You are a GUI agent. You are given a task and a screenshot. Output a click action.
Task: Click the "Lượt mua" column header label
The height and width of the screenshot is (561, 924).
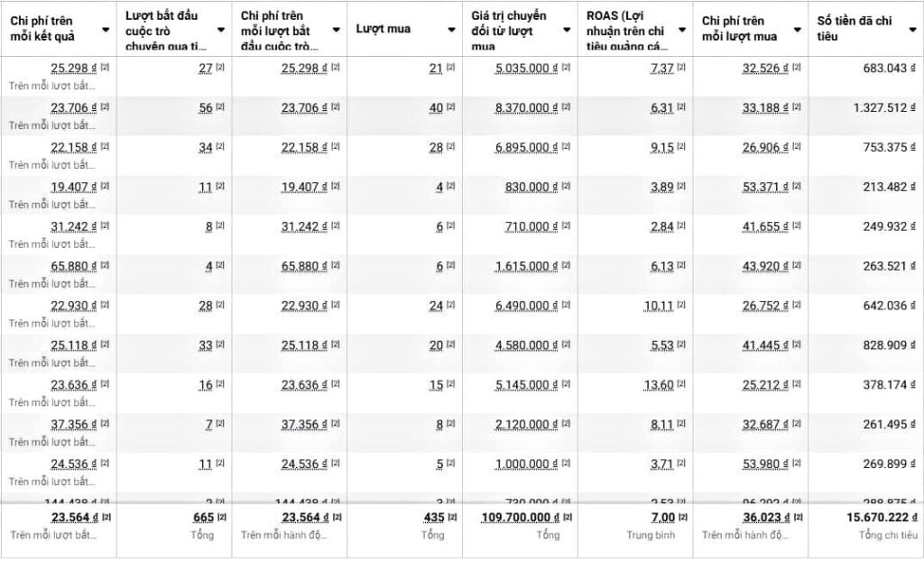(x=383, y=30)
